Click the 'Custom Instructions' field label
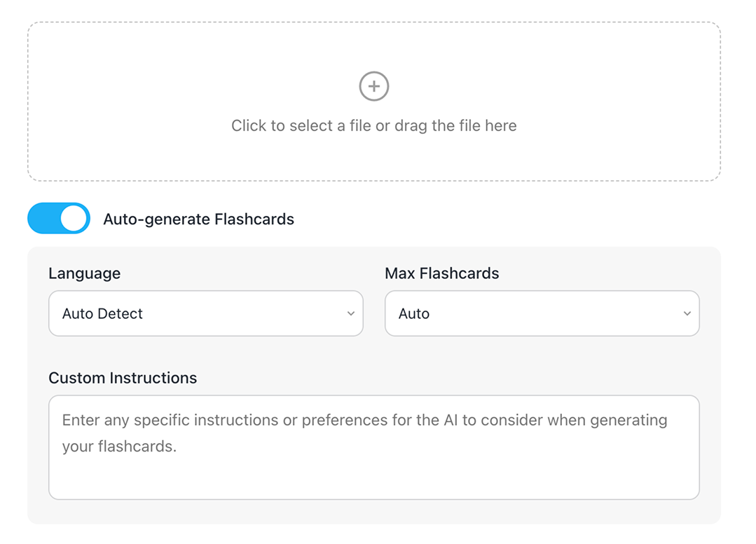 tap(123, 378)
